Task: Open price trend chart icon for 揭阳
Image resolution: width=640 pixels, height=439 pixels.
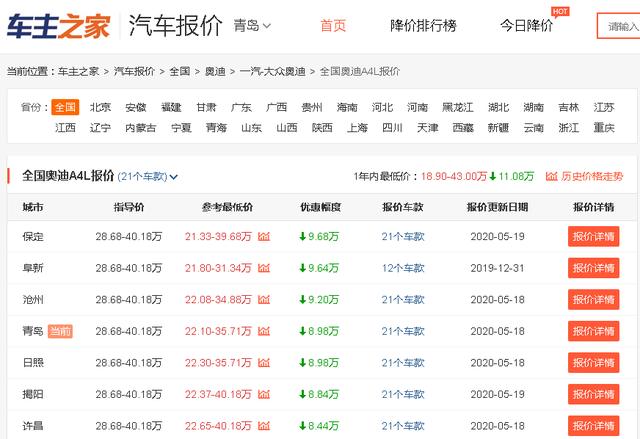Action: (264, 394)
